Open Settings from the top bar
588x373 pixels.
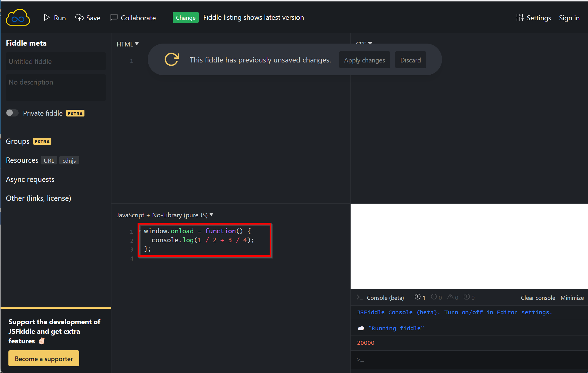coord(533,18)
